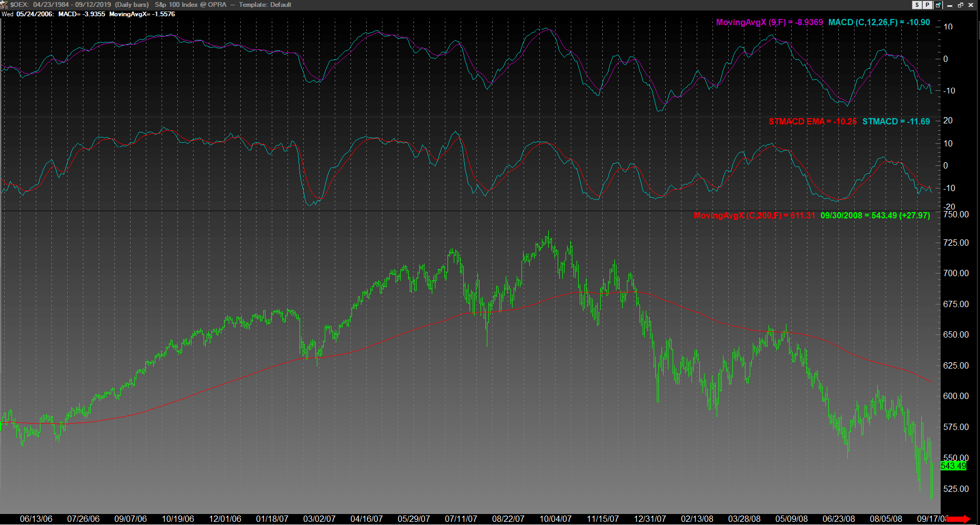
Task: Click the 700.00 price axis label
Action: click(x=956, y=273)
